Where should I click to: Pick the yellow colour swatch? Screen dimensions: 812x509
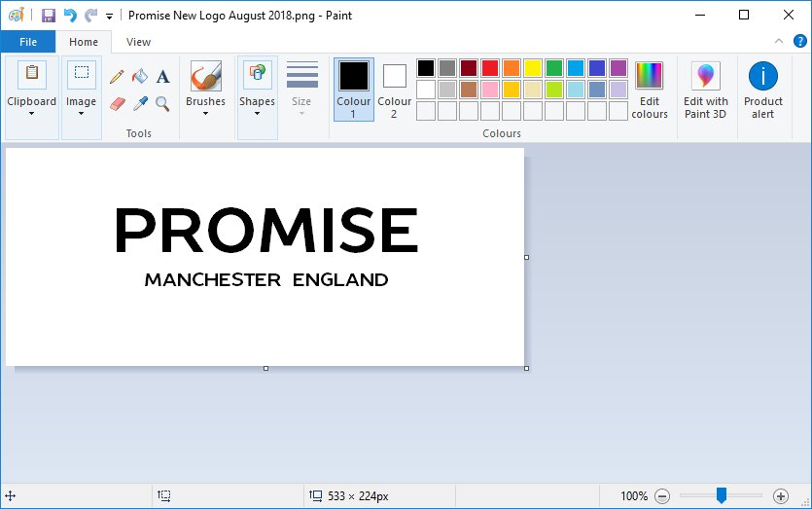click(532, 68)
